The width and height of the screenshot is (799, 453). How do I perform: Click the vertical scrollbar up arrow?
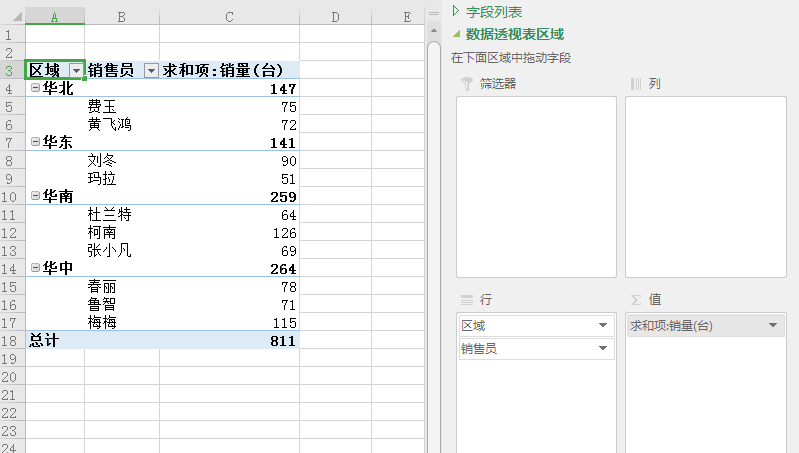[x=434, y=31]
